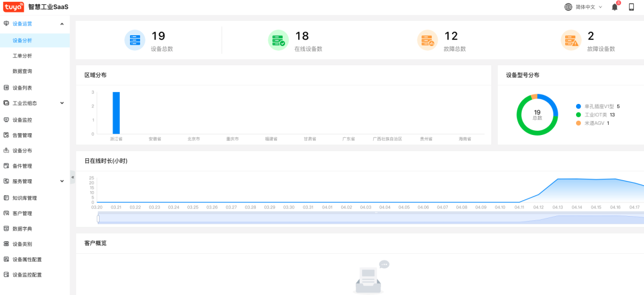Open 工单分析 in the sidebar
Viewport: 644px width, 295px height.
pos(22,56)
